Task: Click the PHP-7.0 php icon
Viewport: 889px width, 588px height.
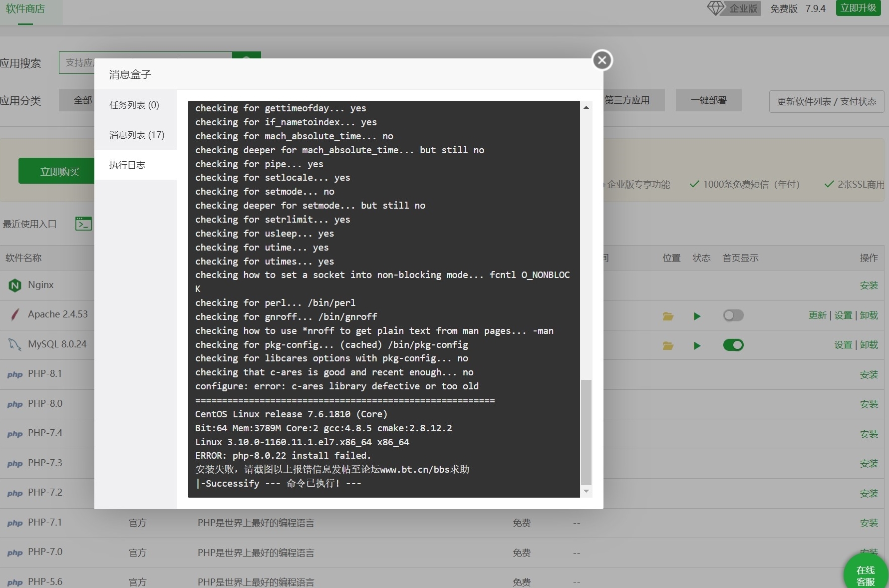Action: (x=15, y=553)
